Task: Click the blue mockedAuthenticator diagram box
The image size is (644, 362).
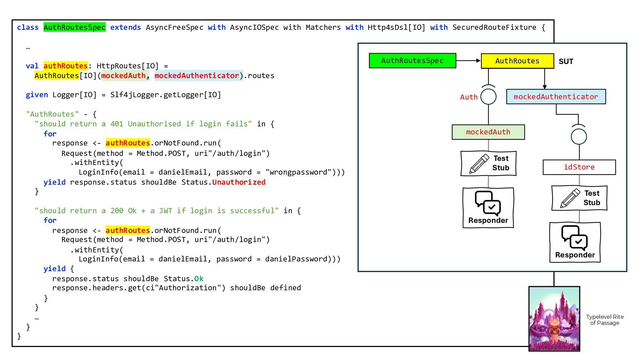Action: [556, 97]
